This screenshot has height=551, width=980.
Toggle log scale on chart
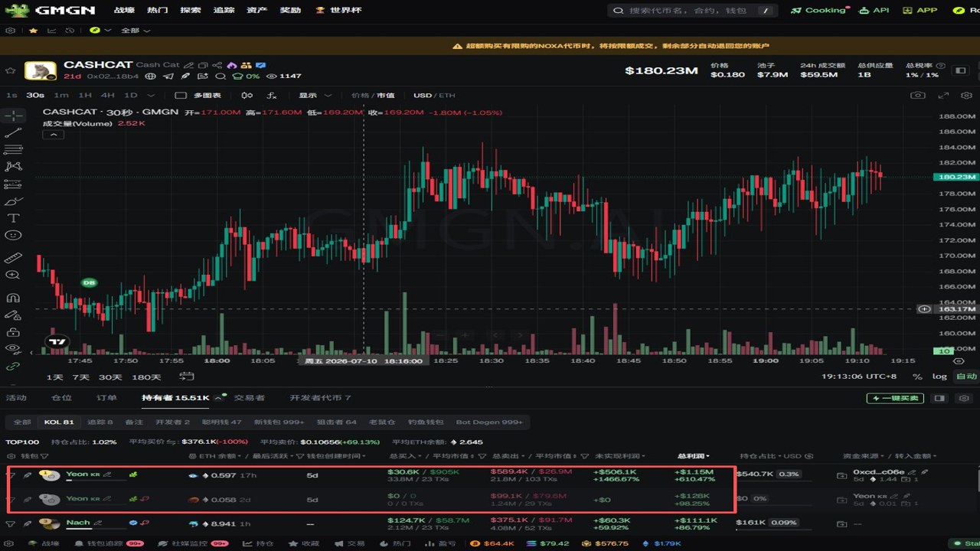pos(939,377)
